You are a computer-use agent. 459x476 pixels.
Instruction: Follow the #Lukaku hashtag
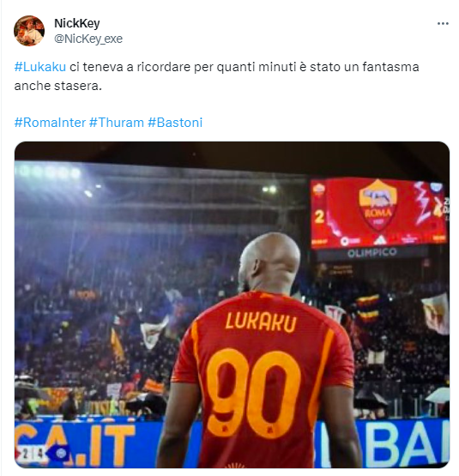40,67
